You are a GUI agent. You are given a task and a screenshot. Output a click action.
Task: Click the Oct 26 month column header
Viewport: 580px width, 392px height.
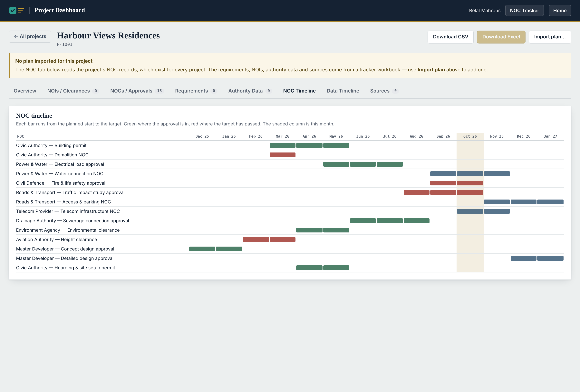tap(470, 136)
